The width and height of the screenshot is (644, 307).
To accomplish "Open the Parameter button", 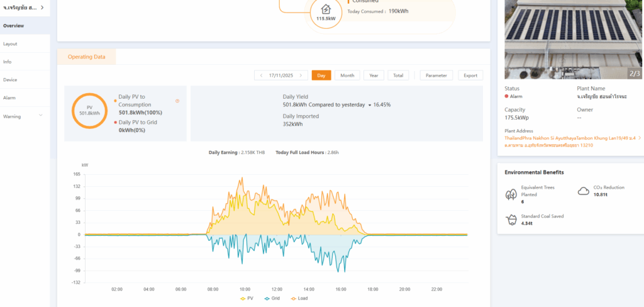I will pyautogui.click(x=436, y=75).
